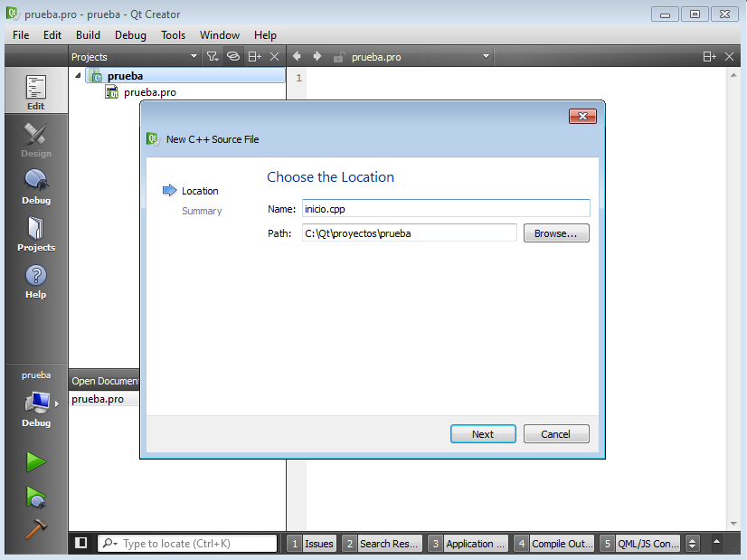
Task: Close the prueba.pro editor document
Action: [x=729, y=57]
